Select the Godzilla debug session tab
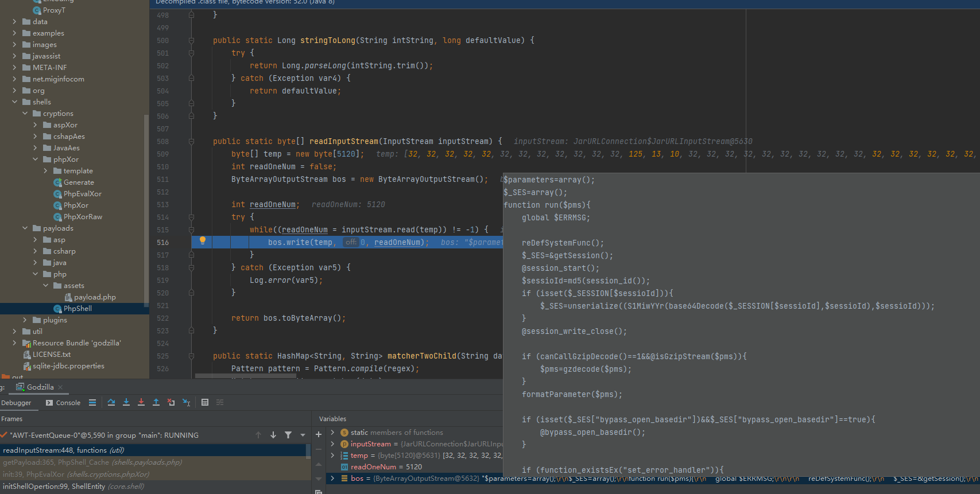The height and width of the screenshot is (494, 980). [40, 387]
